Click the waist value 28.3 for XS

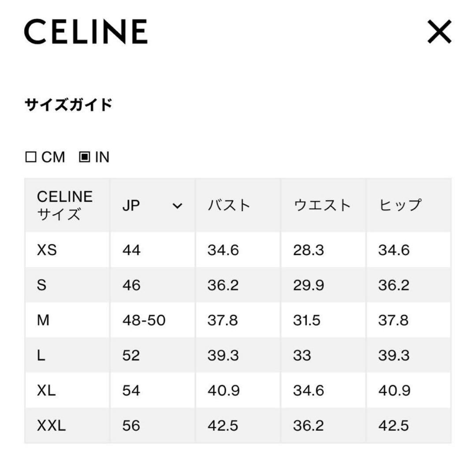click(308, 250)
